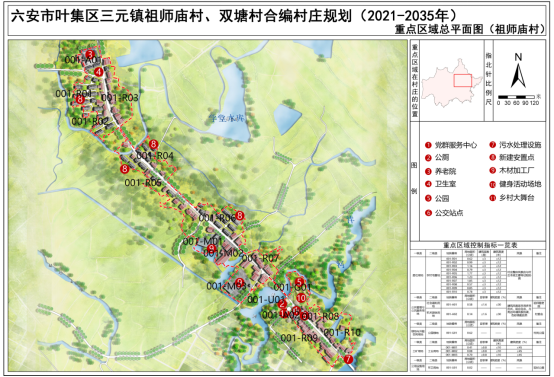Click the reservoir name label on the map
This screenshot has height=377, width=554.
click(x=227, y=118)
